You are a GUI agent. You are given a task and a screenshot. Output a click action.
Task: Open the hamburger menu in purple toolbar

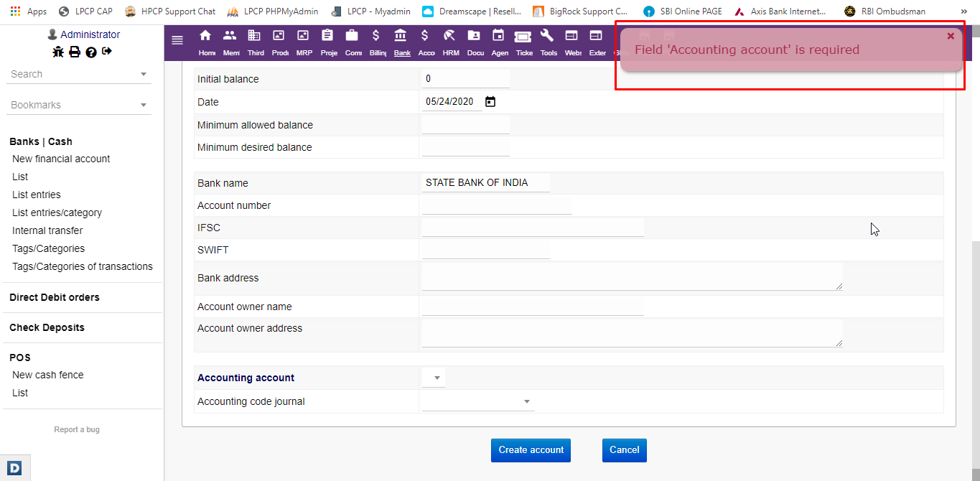pyautogui.click(x=177, y=40)
